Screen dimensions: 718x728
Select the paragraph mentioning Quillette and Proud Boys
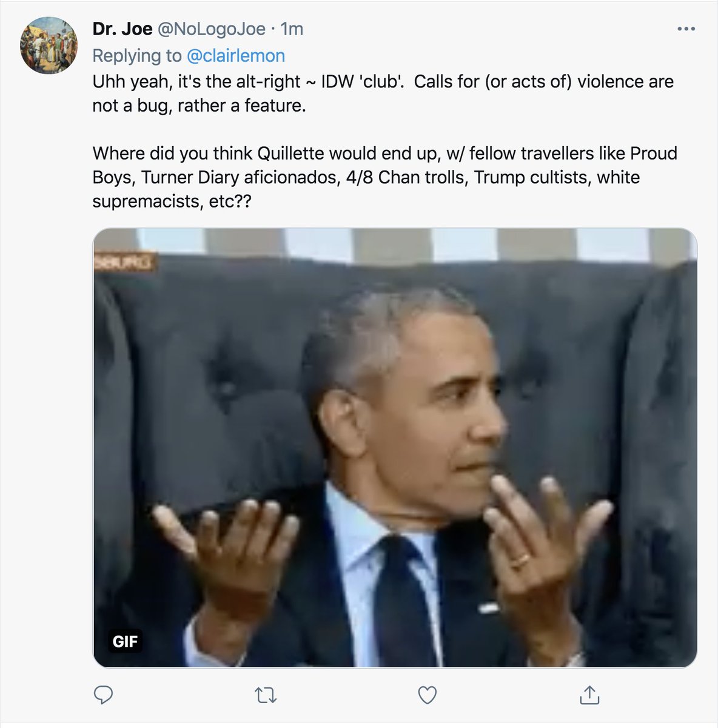pyautogui.click(x=385, y=177)
